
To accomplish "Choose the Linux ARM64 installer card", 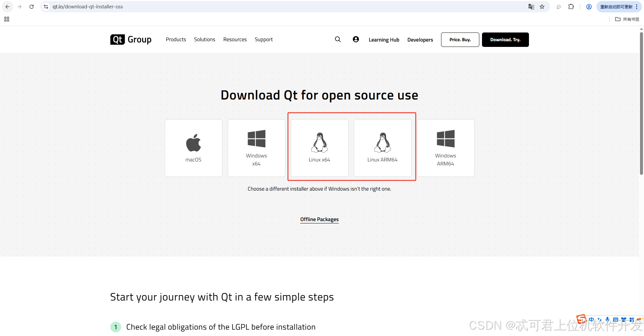I will pyautogui.click(x=383, y=148).
